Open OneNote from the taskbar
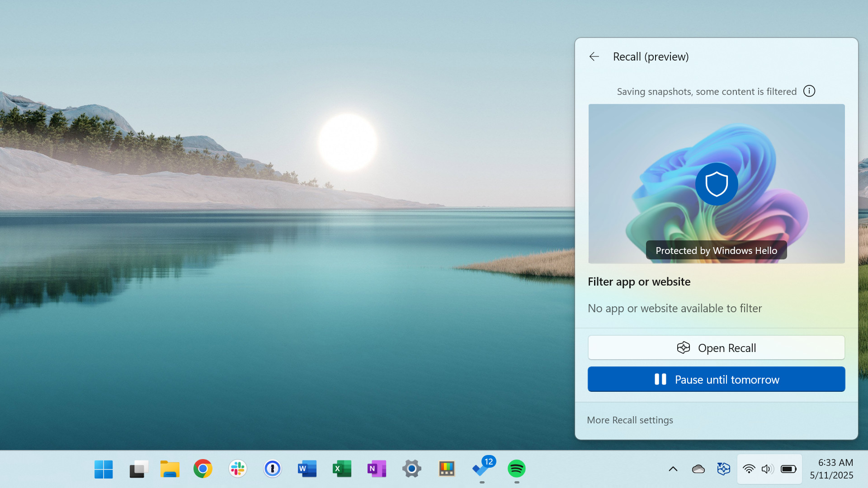The image size is (868, 488). coord(377,469)
